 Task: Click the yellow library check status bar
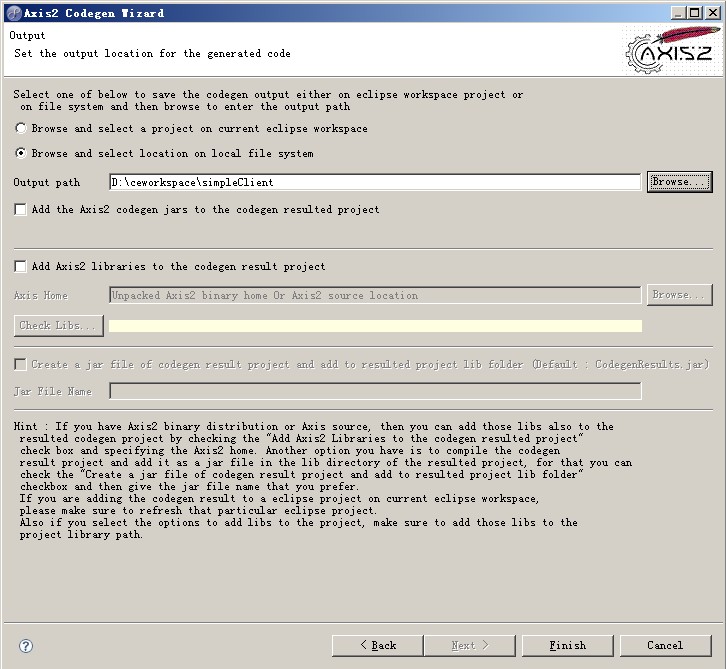tap(375, 326)
